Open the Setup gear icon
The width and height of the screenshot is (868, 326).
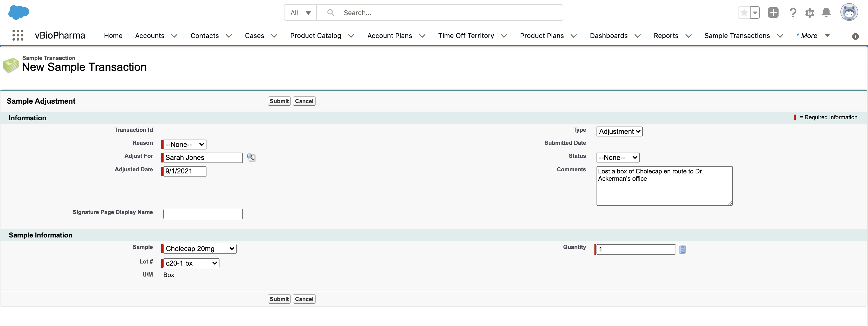click(x=809, y=13)
